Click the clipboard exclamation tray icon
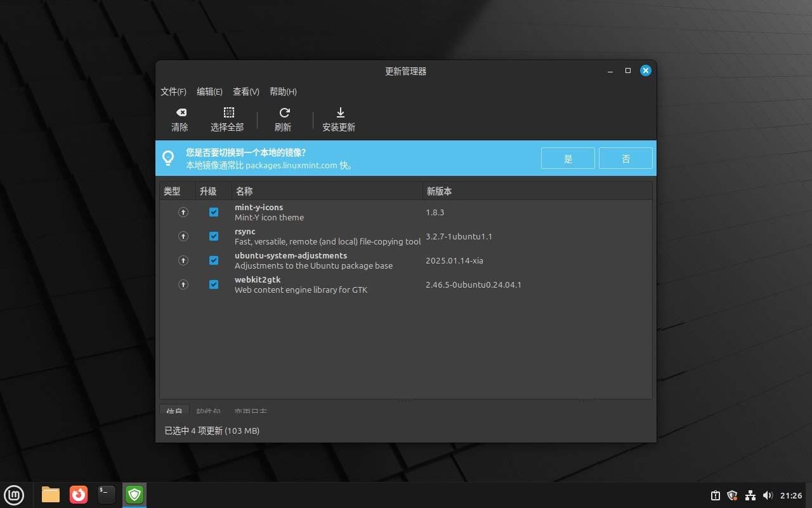This screenshot has height=508, width=812. (x=716, y=495)
